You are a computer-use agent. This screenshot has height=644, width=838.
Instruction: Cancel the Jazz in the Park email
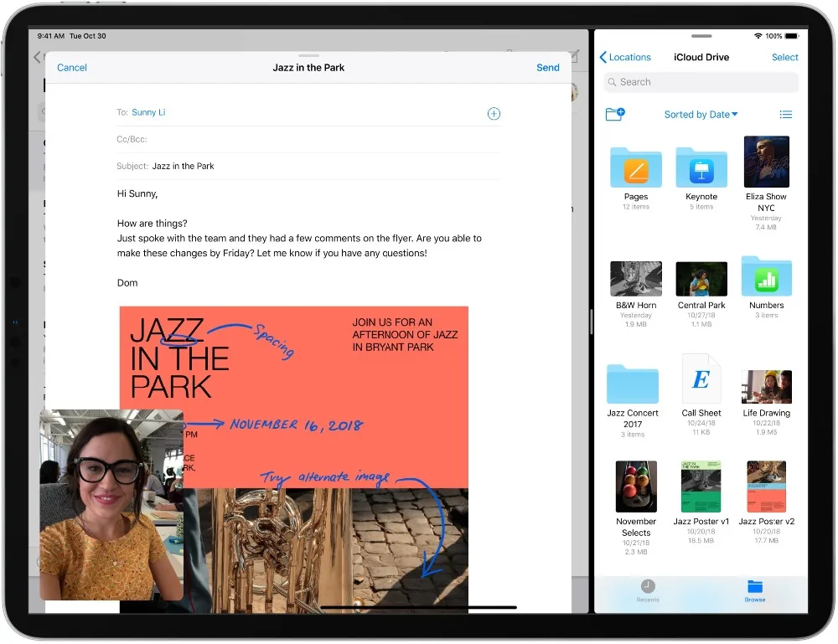(71, 67)
